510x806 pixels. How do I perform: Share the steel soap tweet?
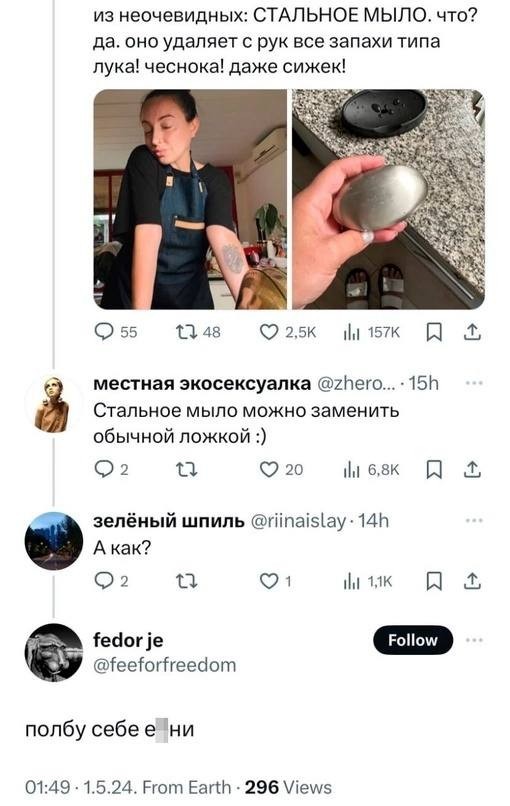pyautogui.click(x=472, y=332)
